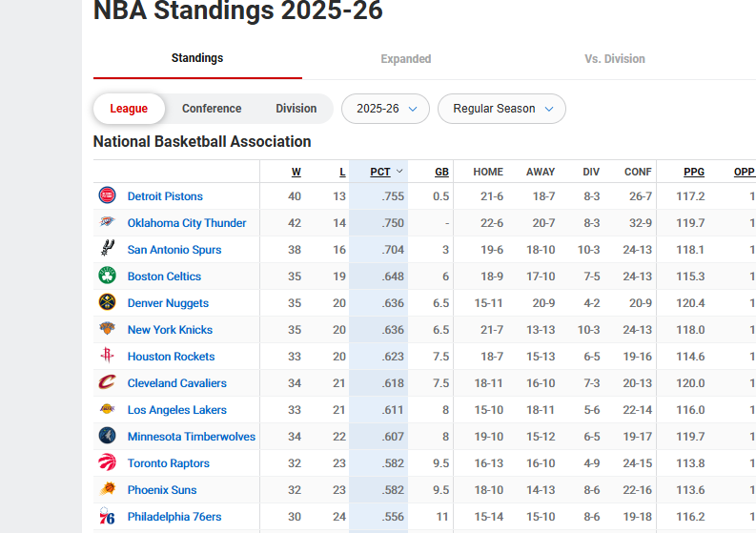Click the Detroit Pistons team logo

[x=107, y=196]
